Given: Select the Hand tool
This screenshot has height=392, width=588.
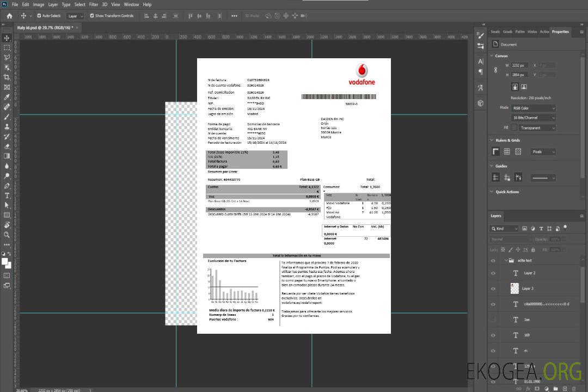Looking at the screenshot, I should (x=7, y=225).
